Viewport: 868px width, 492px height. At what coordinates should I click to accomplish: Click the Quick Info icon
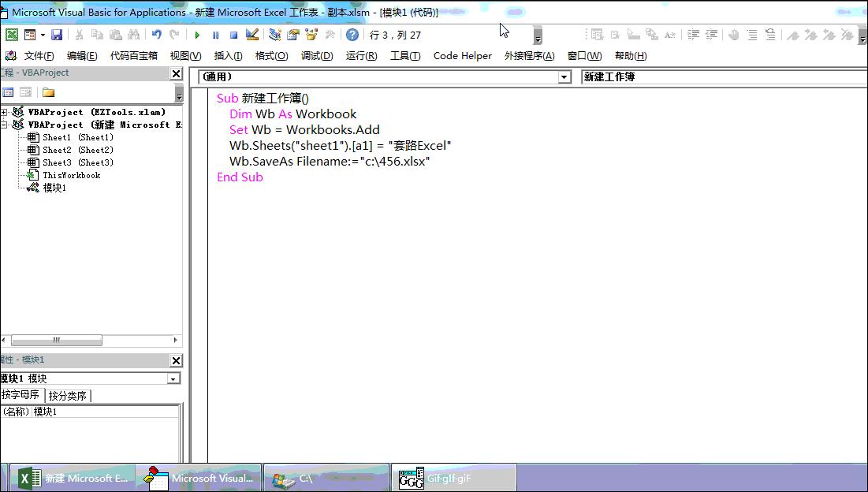pyautogui.click(x=633, y=35)
